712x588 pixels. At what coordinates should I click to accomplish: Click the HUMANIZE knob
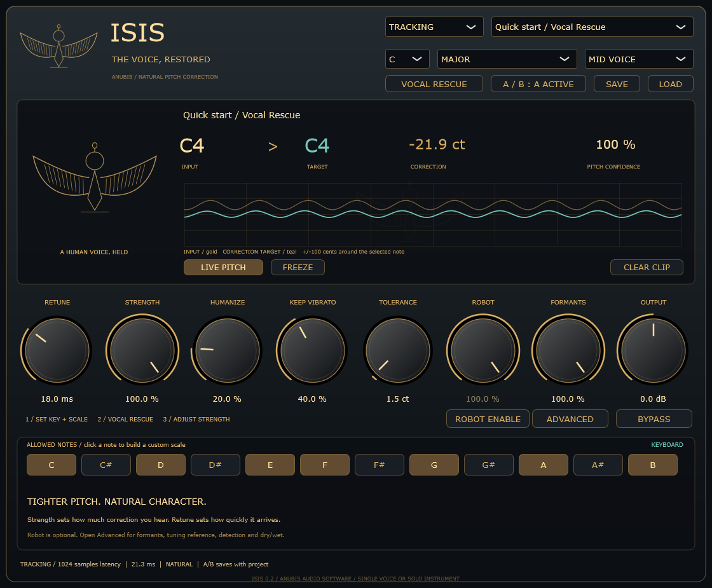tap(228, 350)
